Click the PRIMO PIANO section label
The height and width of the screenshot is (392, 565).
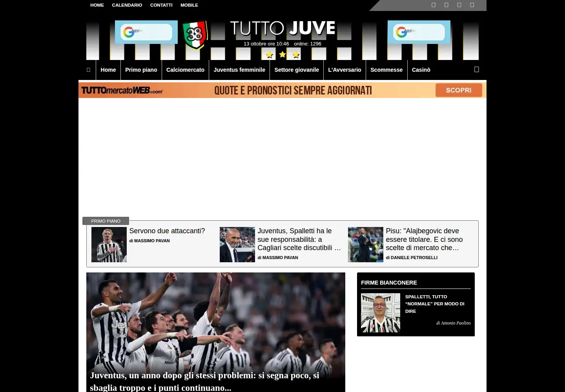(106, 221)
